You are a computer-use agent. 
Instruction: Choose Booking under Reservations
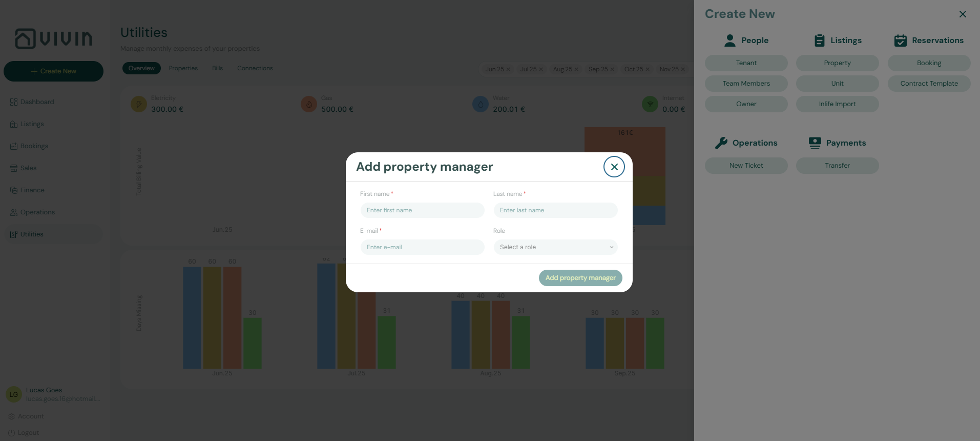[929, 63]
